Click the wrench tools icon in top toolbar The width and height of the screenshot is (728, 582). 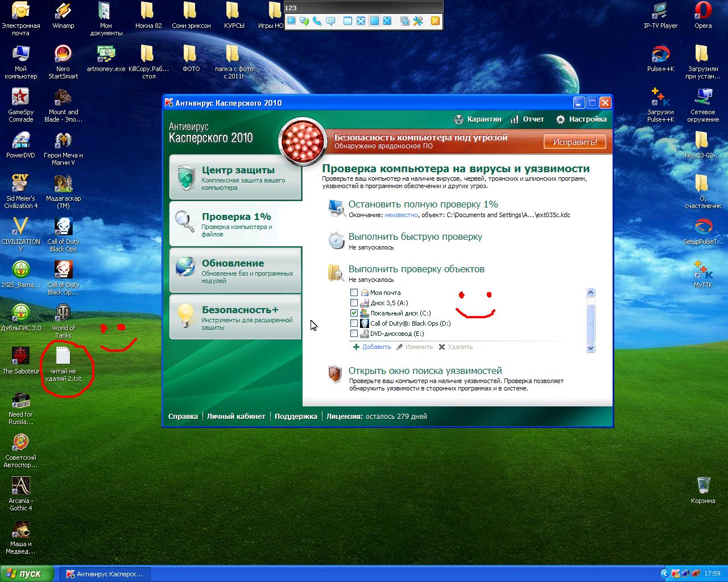(x=418, y=21)
